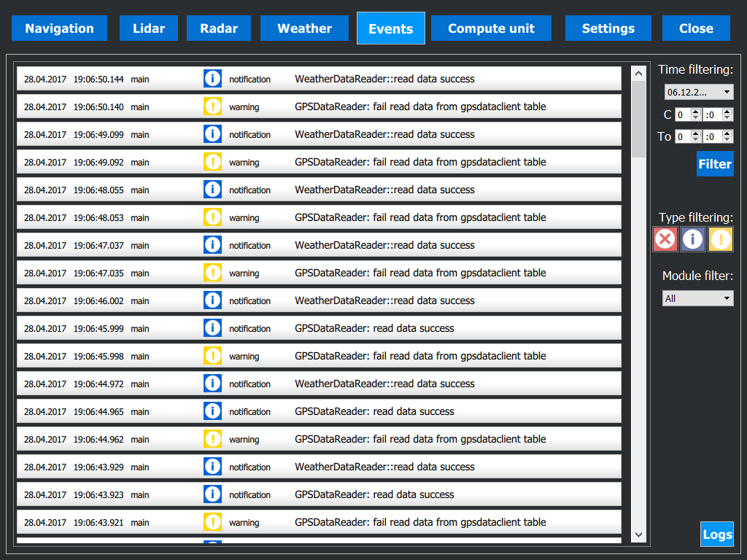Click the 19:06:44.972 timestamp

[98, 384]
